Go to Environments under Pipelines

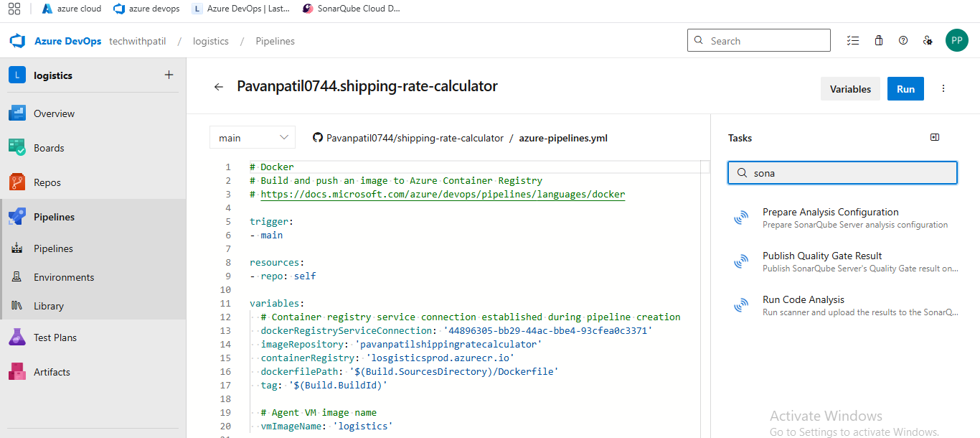point(64,277)
